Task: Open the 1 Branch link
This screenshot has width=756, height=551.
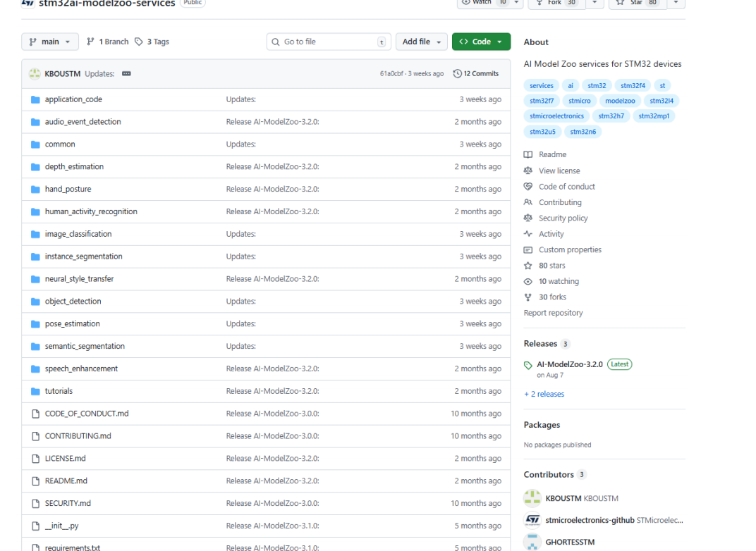Action: pyautogui.click(x=108, y=42)
